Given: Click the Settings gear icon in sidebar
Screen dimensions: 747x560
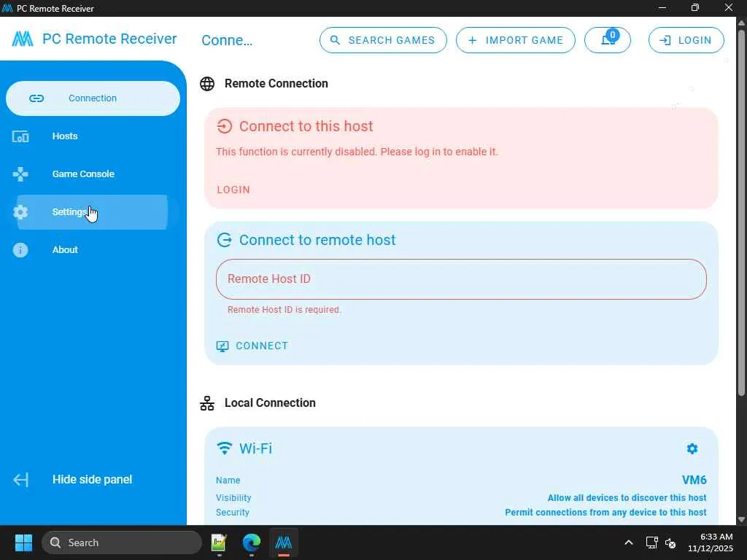Looking at the screenshot, I should click(x=20, y=212).
